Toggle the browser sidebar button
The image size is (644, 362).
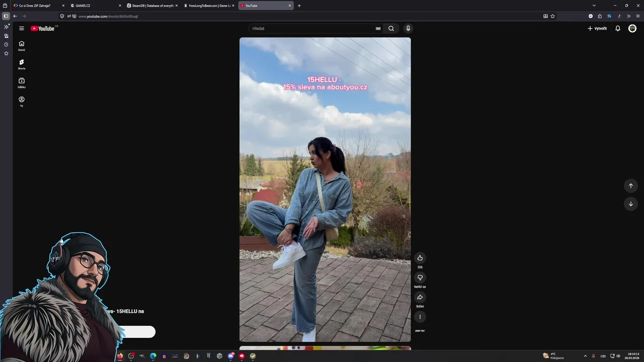tap(6, 16)
